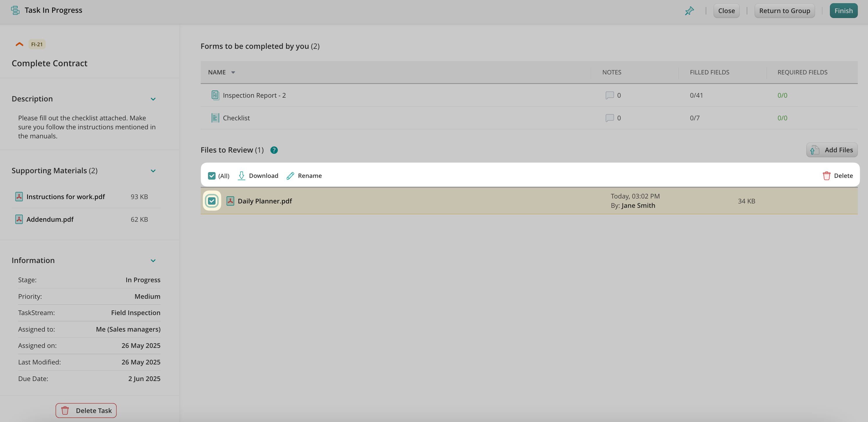Click the Inspection Report - 2 form icon
The image size is (868, 422).
(x=215, y=95)
